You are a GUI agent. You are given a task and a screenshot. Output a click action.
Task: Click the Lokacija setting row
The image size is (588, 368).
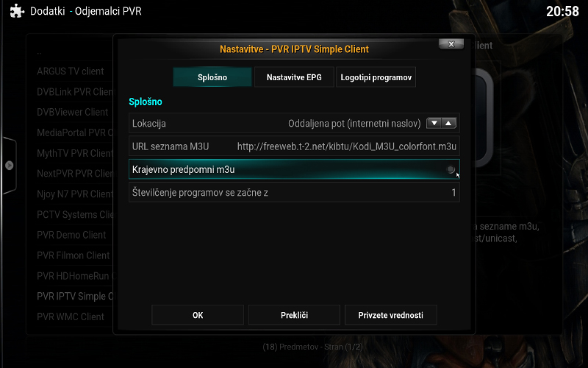click(294, 123)
